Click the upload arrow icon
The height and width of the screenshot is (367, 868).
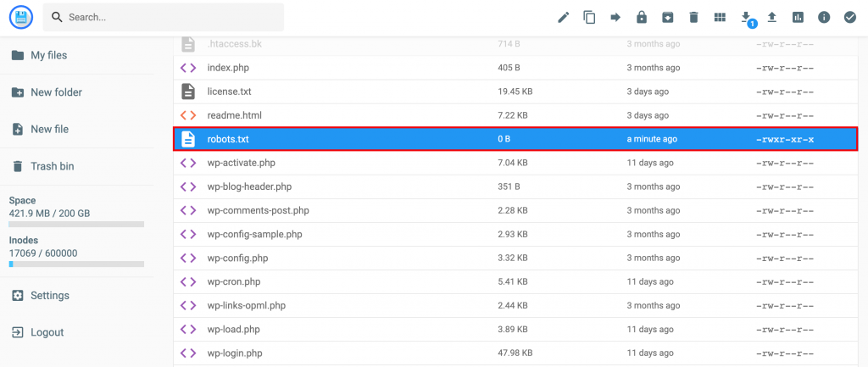pyautogui.click(x=771, y=17)
